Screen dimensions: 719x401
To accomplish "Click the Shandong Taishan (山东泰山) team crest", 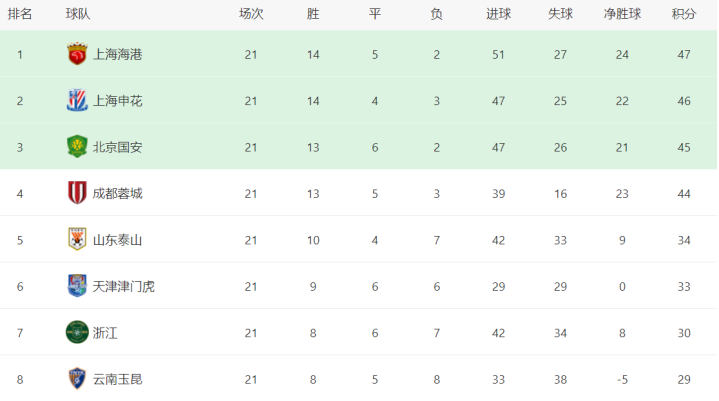I will 77,239.
